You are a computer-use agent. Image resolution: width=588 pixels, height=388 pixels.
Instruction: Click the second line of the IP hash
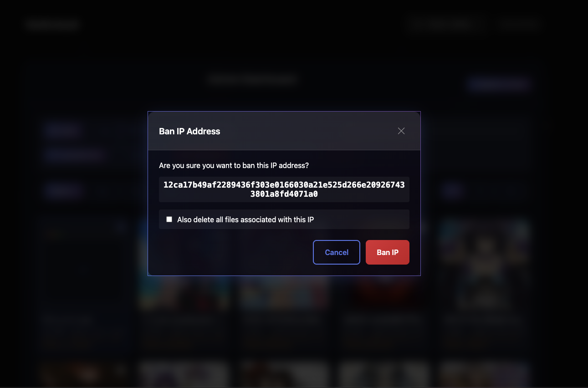click(284, 194)
